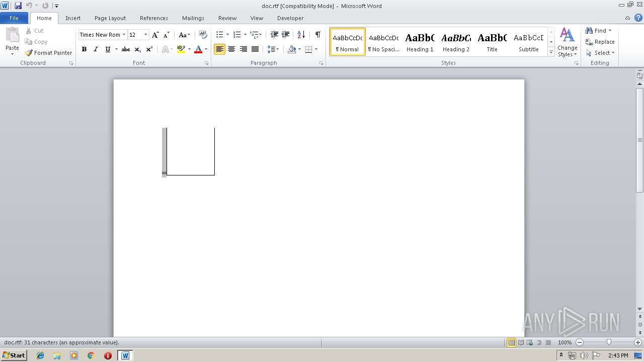644x362 pixels.
Task: Click the Zoom Out minus button
Action: (579, 342)
